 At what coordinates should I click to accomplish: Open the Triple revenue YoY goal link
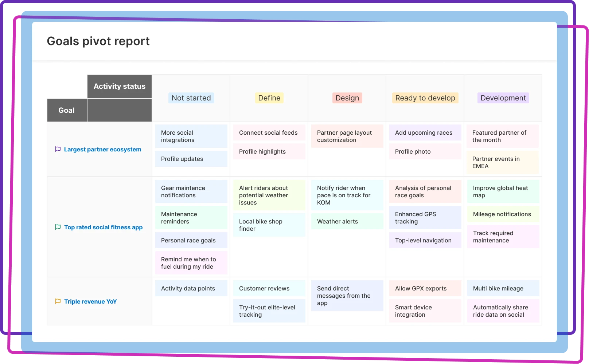90,301
